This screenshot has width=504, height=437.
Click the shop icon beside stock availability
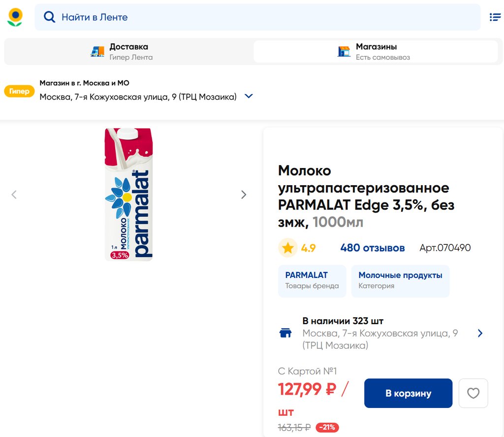pos(285,333)
